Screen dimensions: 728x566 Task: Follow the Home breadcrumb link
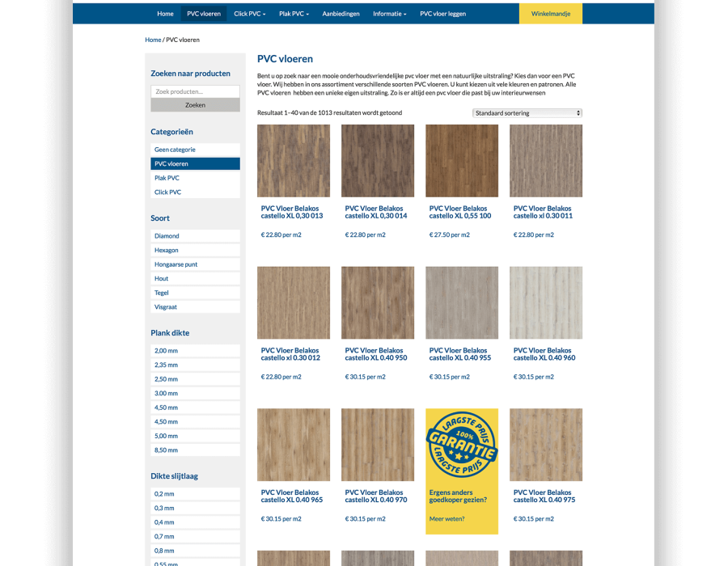tap(153, 40)
